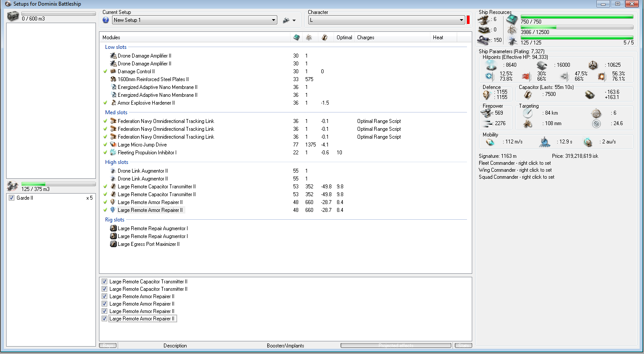The width and height of the screenshot is (644, 354).
Task: Click the drone bay icon beside 125 / 375 m3
Action: pos(13,186)
